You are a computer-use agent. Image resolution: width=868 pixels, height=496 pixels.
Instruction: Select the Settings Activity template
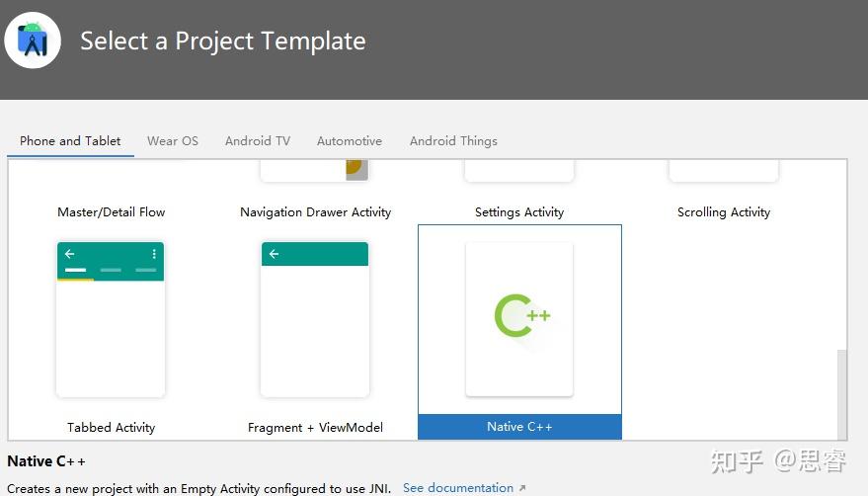(519, 212)
